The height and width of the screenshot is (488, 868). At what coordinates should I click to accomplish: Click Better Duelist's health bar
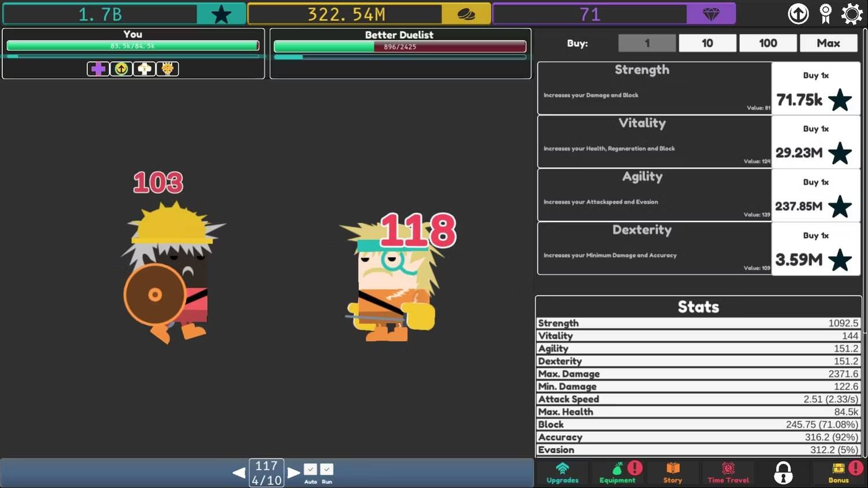400,46
